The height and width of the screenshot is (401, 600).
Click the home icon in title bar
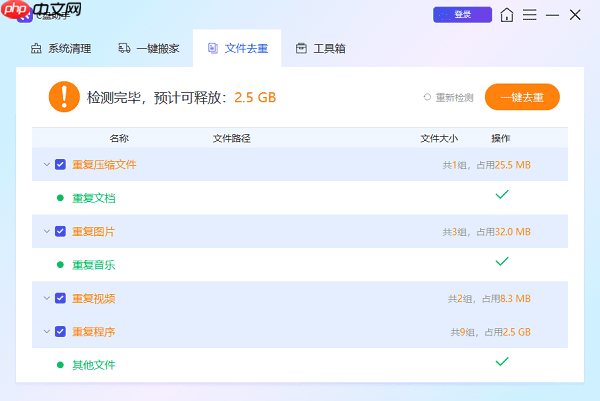coord(507,15)
